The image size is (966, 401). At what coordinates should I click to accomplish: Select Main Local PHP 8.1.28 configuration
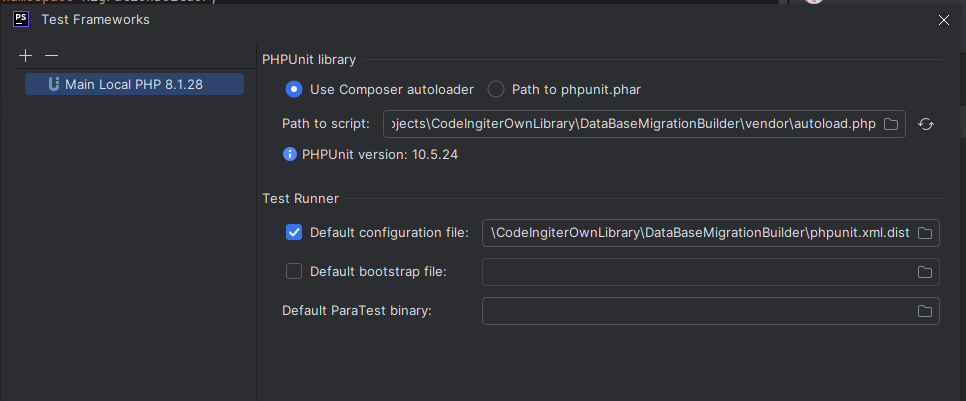[133, 85]
